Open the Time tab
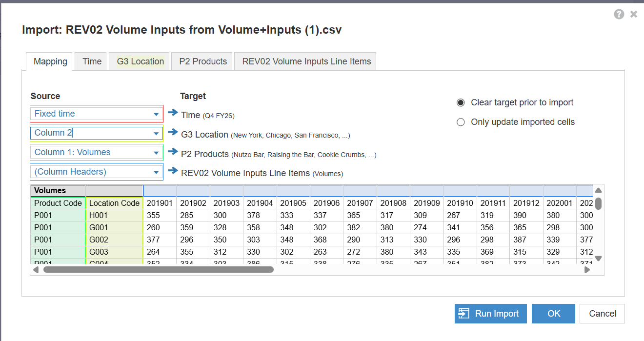Image resolution: width=644 pixels, height=341 pixels. 92,61
